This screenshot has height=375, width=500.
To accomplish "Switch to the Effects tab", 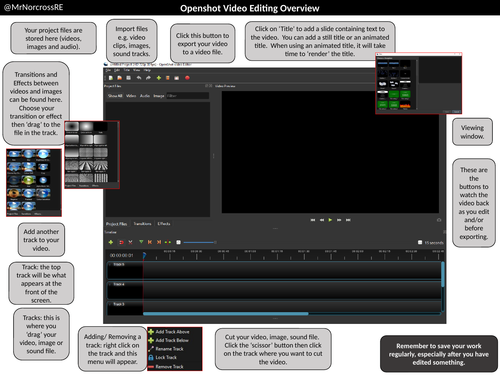I will click(164, 224).
